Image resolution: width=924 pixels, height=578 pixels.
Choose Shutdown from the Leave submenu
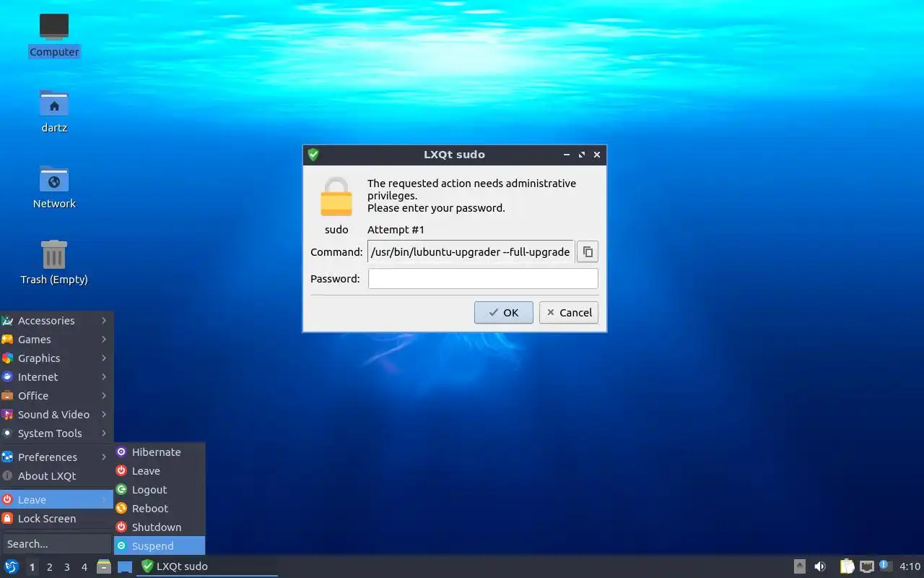click(160, 527)
